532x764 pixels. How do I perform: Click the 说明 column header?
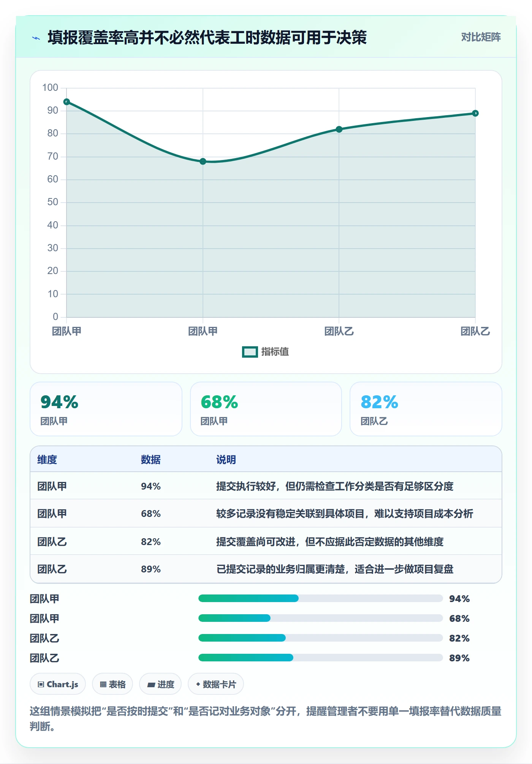(x=226, y=460)
